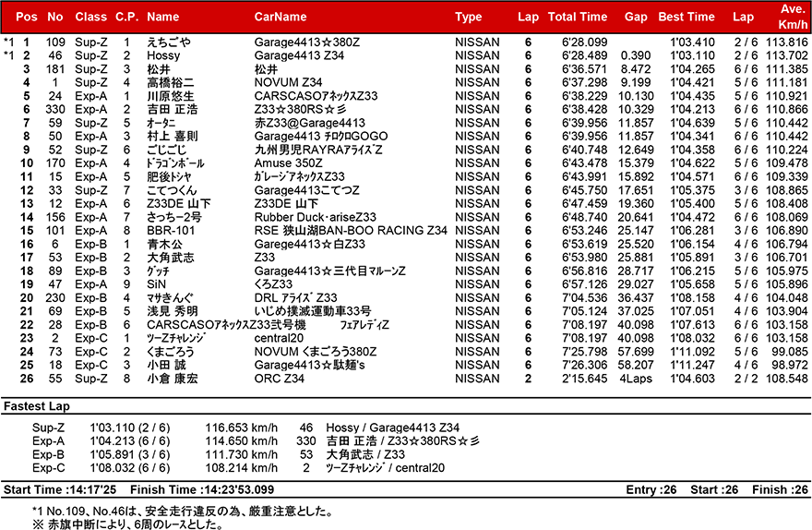Screen dimensions: 812x530
Task: Click car name NOVUM Z34
Action: [x=288, y=82]
